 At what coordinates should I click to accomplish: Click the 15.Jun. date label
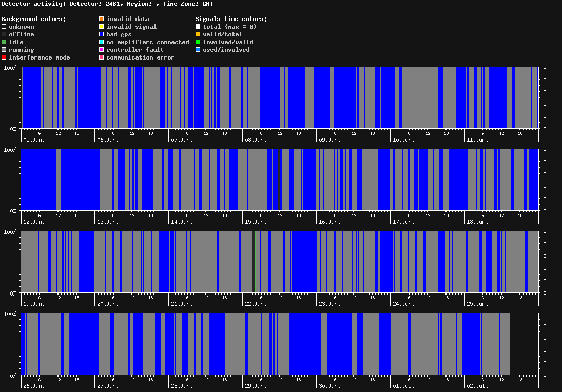coord(256,222)
